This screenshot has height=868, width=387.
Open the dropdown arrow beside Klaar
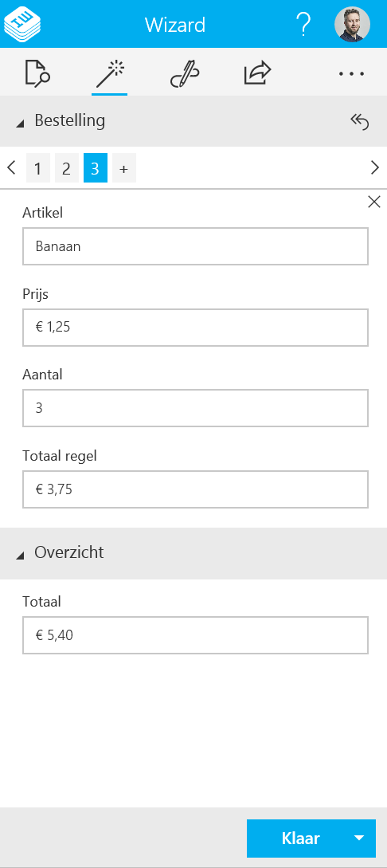[359, 838]
